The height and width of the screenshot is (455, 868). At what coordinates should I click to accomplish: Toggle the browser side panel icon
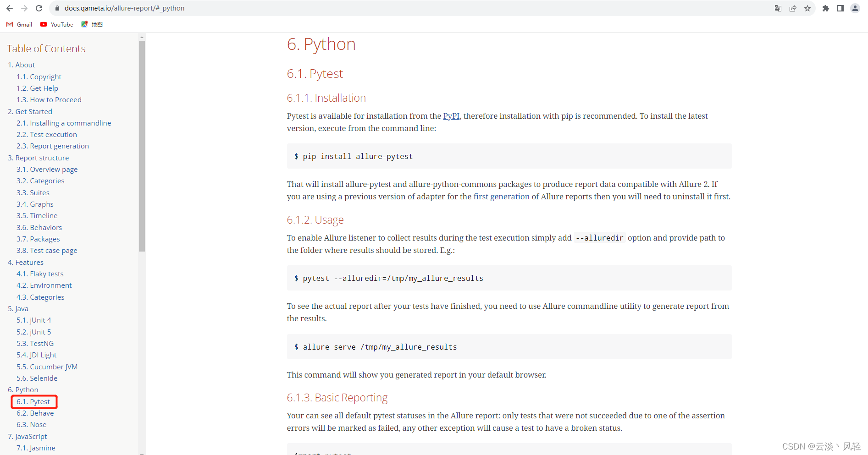pos(840,8)
